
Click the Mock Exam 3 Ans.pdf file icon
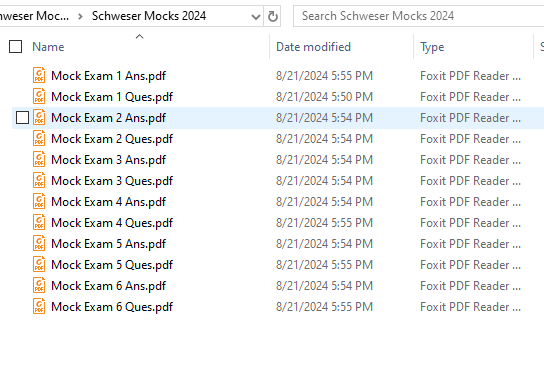coord(39,160)
